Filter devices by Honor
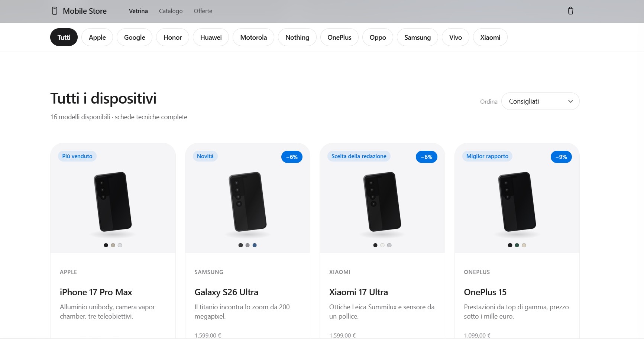Viewport: 644px width, 339px height. coord(173,37)
